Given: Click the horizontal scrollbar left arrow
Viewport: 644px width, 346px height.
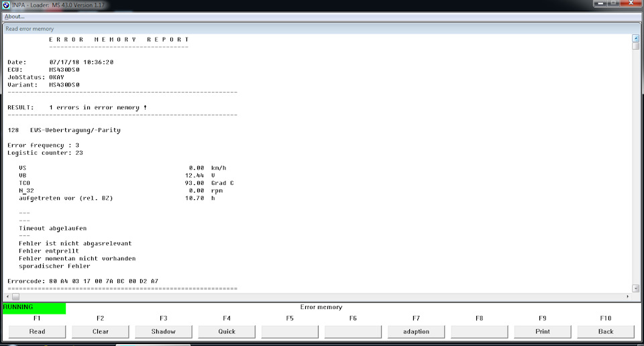Looking at the screenshot, I should point(8,296).
